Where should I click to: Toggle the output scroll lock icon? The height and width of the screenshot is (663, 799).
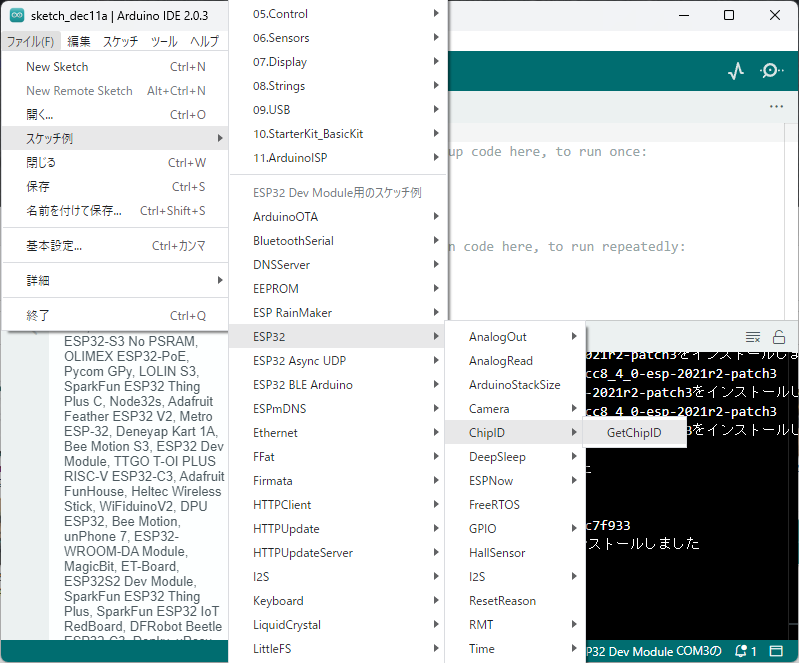779,337
